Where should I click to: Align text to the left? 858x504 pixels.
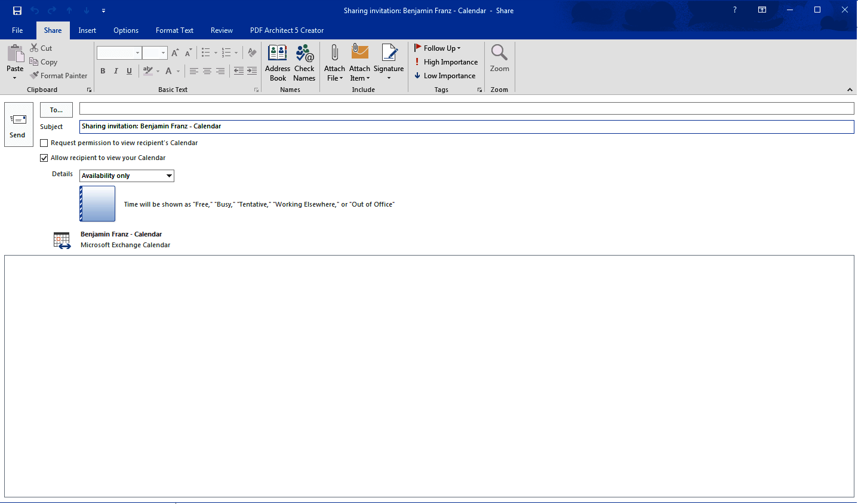coord(194,71)
